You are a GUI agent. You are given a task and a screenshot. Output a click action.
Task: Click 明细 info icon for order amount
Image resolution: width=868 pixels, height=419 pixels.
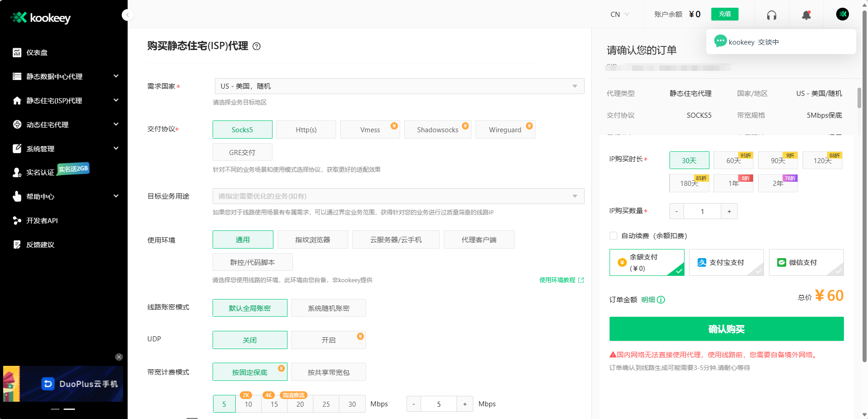pos(661,300)
